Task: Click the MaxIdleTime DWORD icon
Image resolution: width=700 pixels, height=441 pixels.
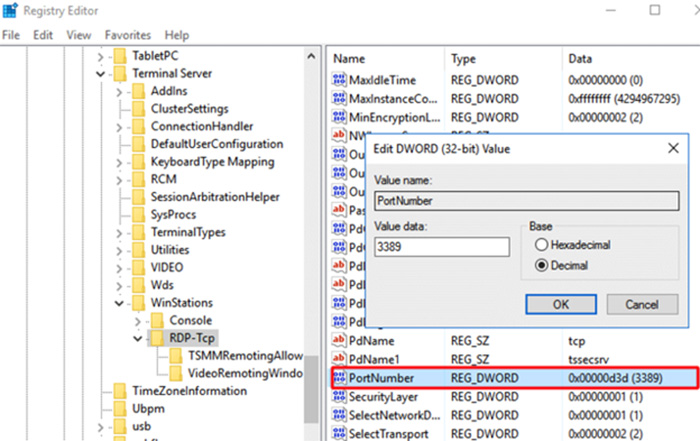Action: [x=338, y=80]
